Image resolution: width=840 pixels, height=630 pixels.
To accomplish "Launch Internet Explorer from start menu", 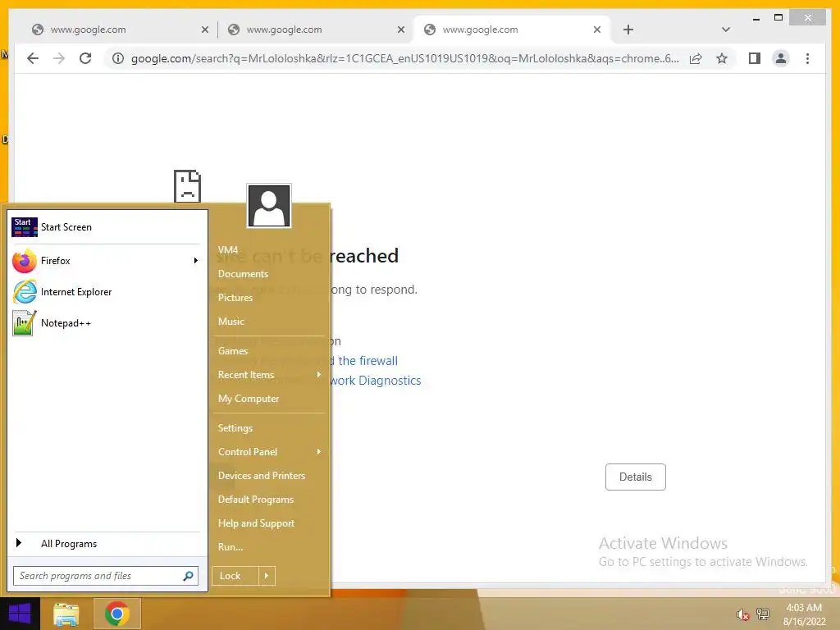I will pyautogui.click(x=107, y=292).
